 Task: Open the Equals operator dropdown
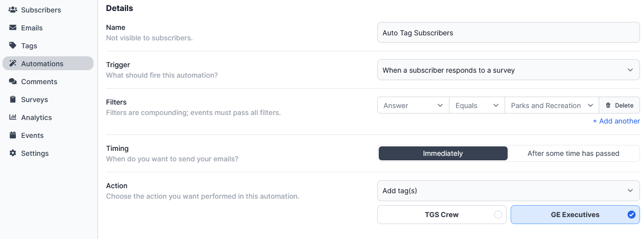(476, 106)
